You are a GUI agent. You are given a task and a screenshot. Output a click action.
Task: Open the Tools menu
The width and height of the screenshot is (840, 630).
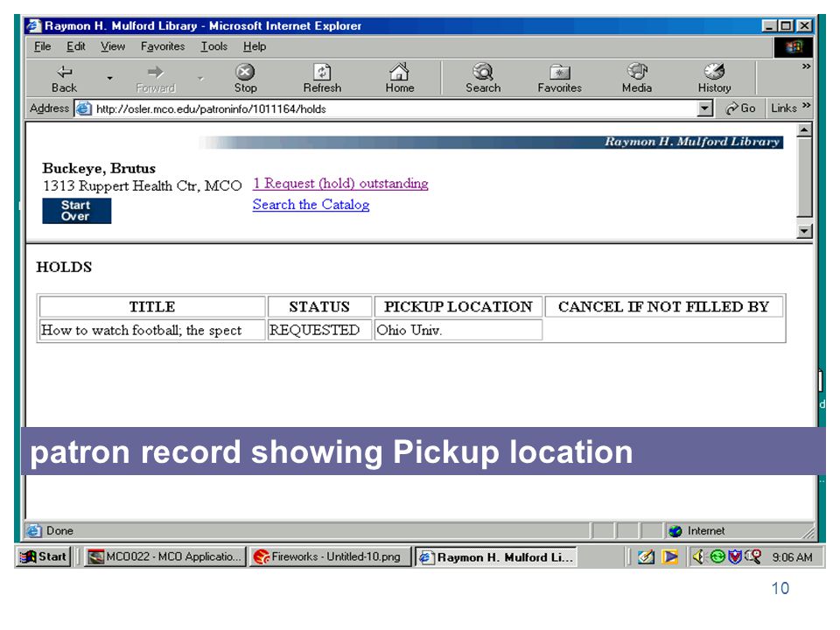click(213, 46)
